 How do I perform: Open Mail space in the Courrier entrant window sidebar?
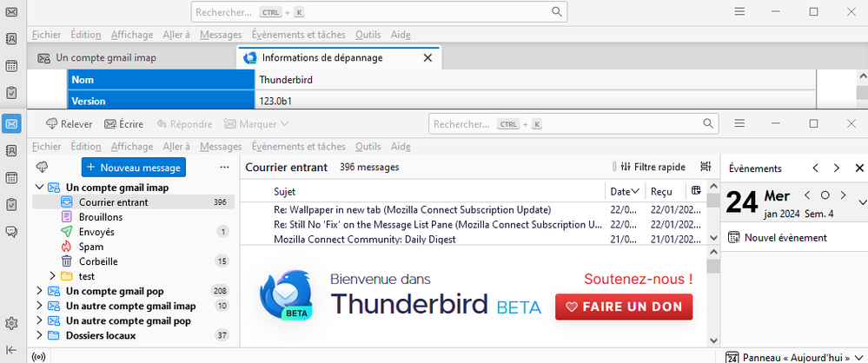point(11,124)
